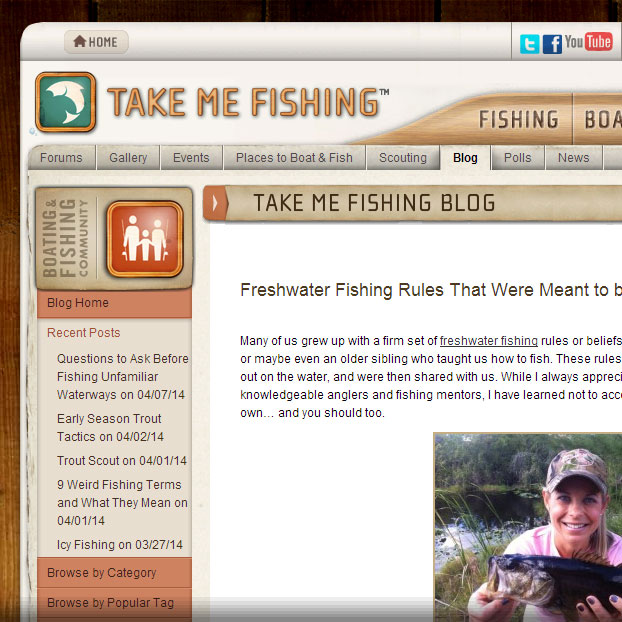Open the Early Season Trout Tactics post

(x=110, y=428)
